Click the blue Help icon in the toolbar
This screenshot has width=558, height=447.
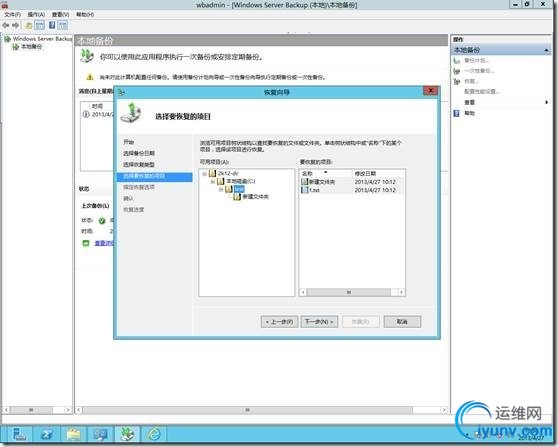point(52,25)
